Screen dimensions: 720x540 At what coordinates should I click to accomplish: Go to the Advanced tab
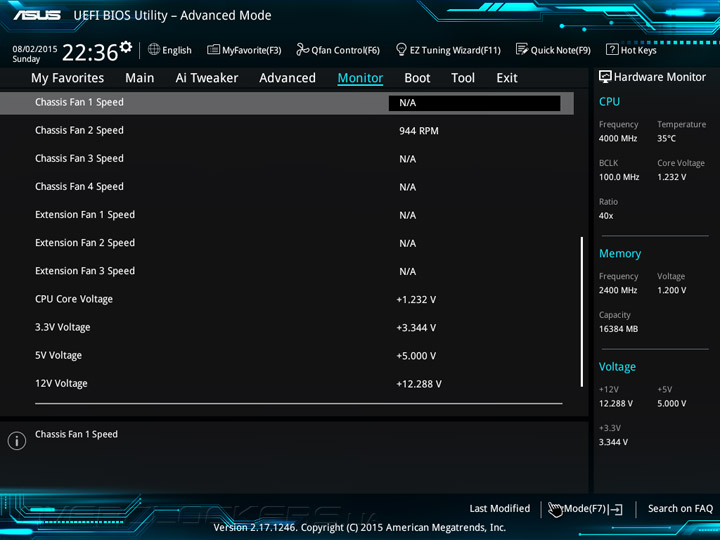coord(287,78)
